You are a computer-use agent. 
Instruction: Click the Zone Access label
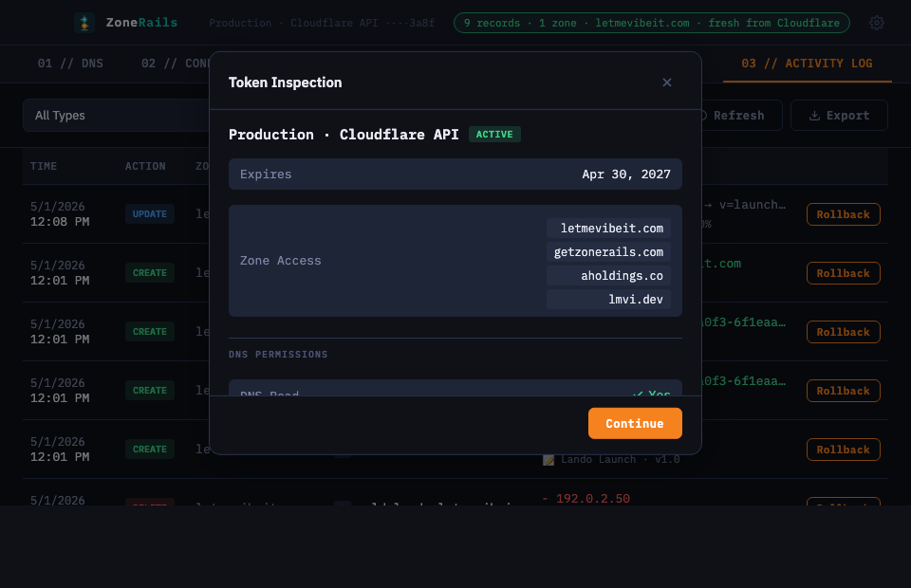click(281, 261)
